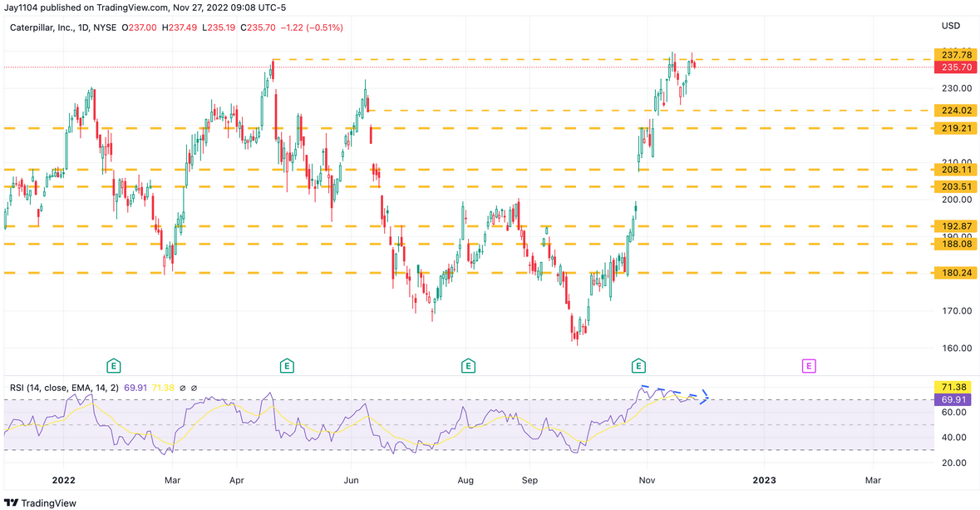980x510 pixels.
Task: Click the 40.00 RSI axis tick
Action: (956, 438)
